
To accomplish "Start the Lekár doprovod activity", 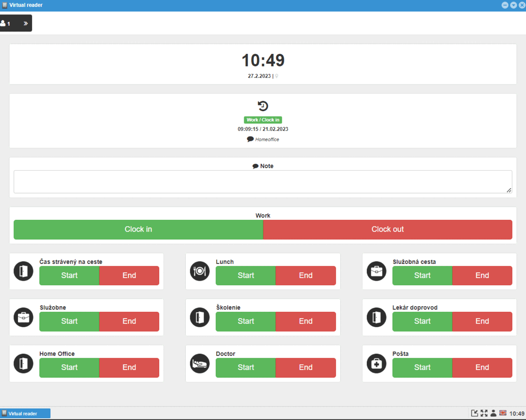I will 422,321.
